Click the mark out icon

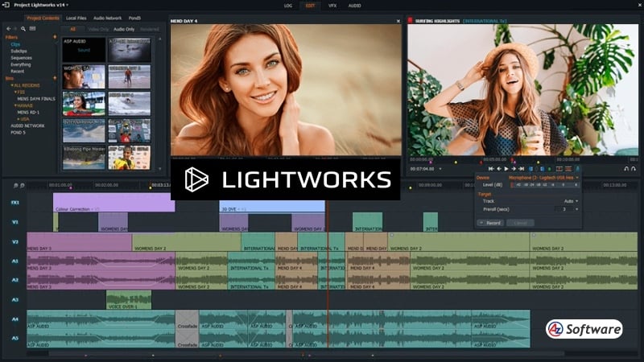542,169
